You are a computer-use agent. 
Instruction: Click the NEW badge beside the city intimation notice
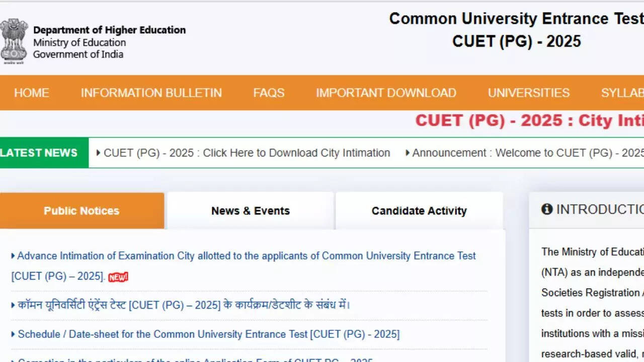(x=118, y=277)
